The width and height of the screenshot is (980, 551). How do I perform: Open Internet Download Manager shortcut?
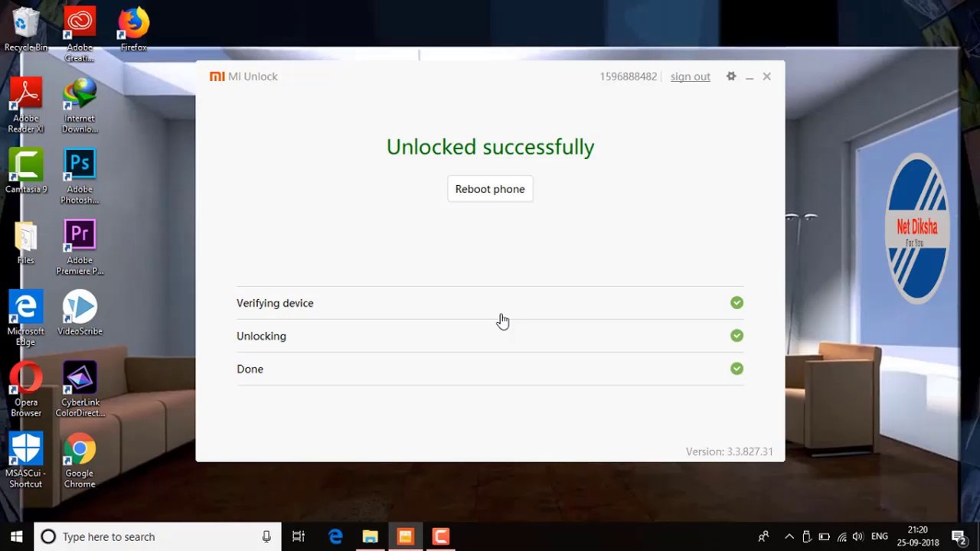click(80, 106)
